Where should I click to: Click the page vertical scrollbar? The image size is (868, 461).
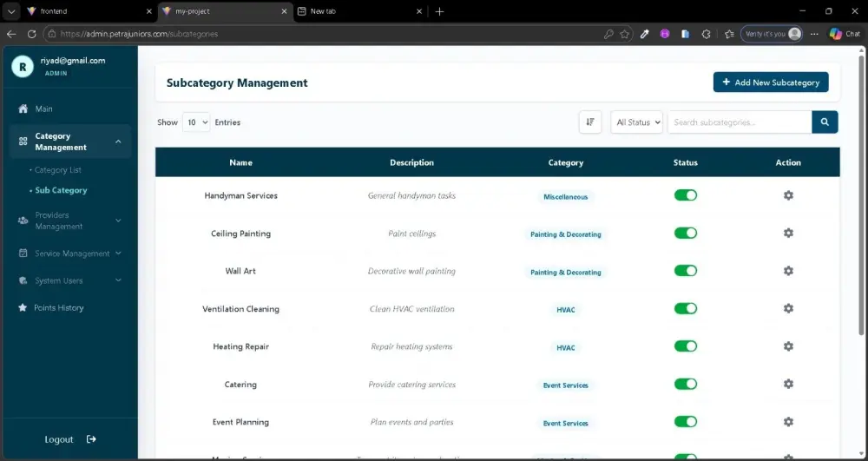pos(861,196)
